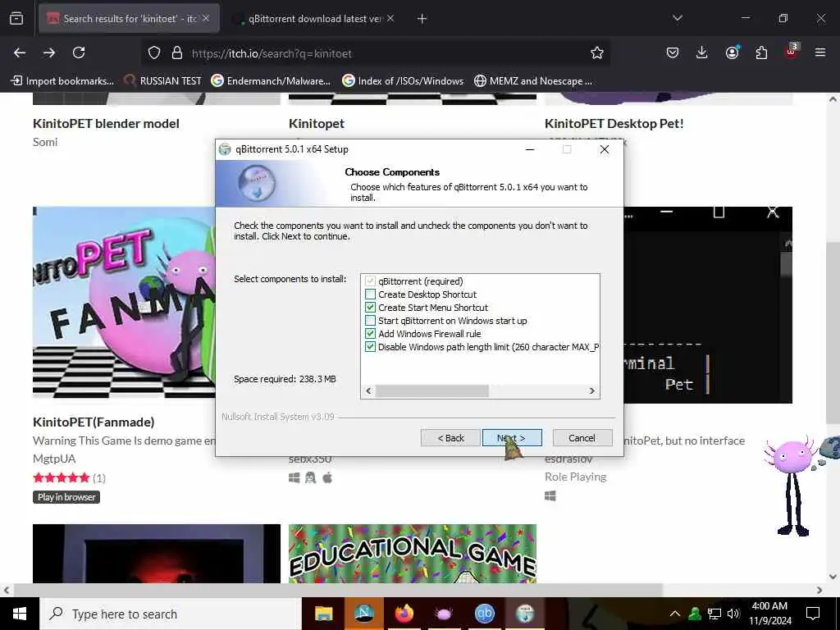Enable Create Desktop Shortcut checkbox

click(x=370, y=294)
